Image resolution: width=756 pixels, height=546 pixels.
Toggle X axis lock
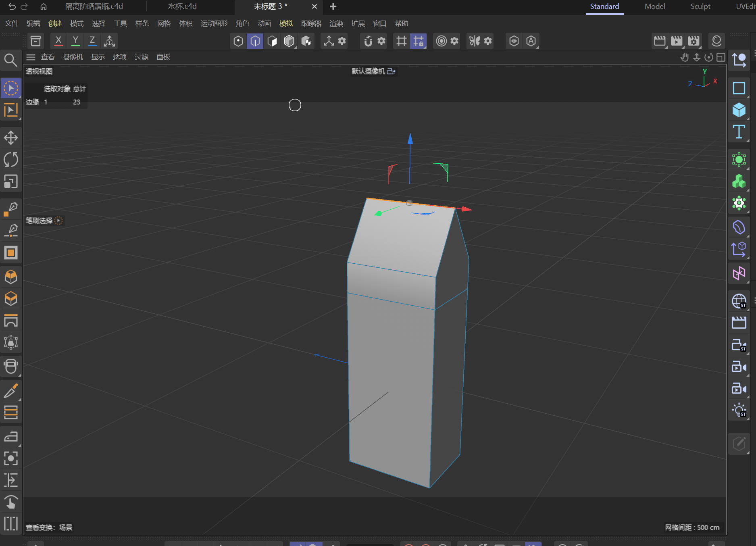click(x=58, y=41)
